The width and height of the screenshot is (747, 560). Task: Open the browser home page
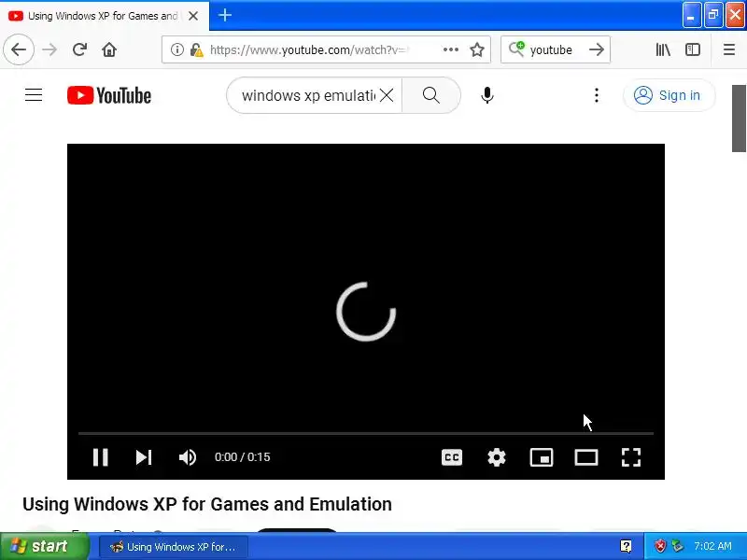click(109, 49)
